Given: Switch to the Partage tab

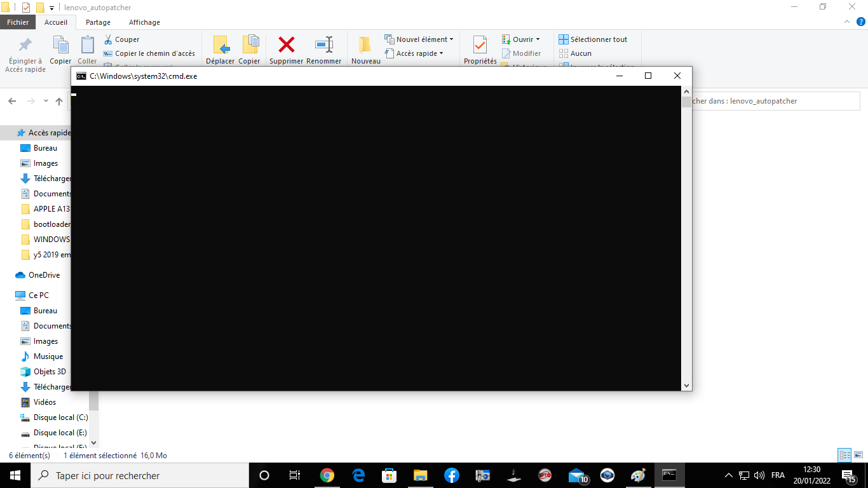Looking at the screenshot, I should [98, 22].
